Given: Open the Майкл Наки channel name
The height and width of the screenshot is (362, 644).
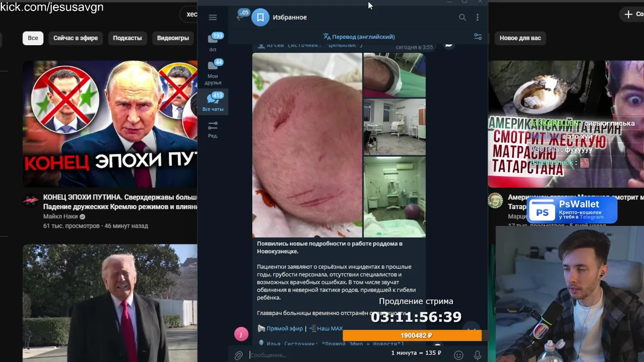Looking at the screenshot, I should pos(60,217).
